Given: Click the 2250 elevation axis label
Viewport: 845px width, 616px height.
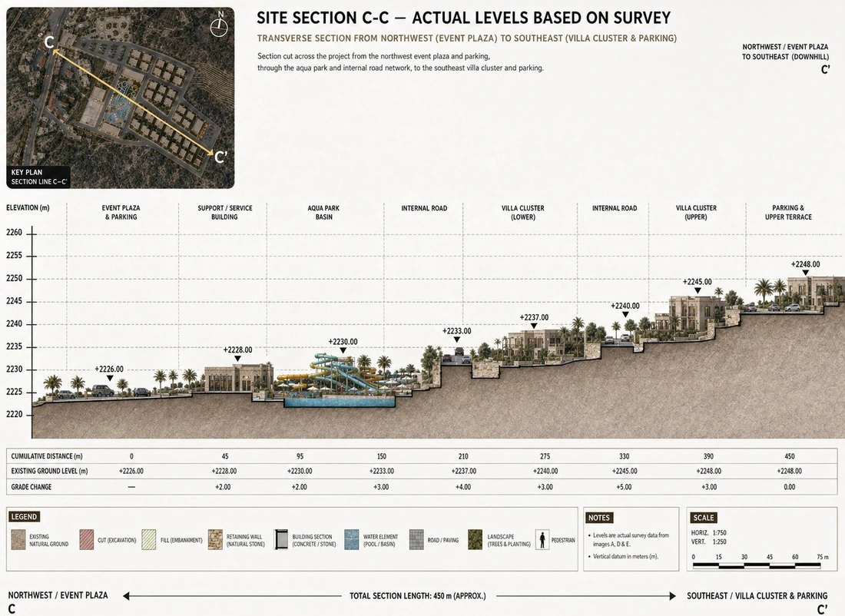Looking at the screenshot, I should click(x=15, y=279).
